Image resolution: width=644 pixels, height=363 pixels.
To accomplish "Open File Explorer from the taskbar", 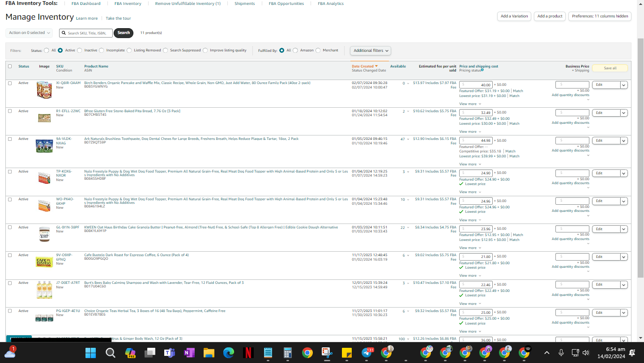I will 209,353.
